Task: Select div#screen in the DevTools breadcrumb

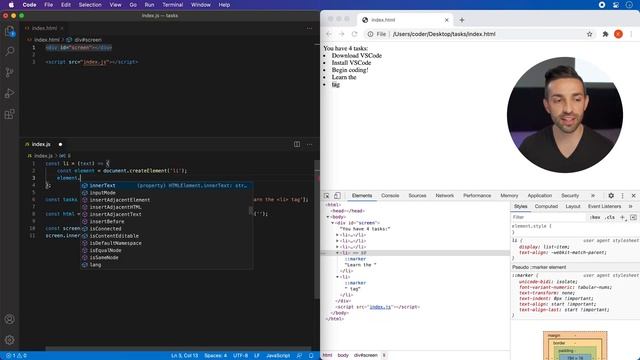Action: pos(365,355)
